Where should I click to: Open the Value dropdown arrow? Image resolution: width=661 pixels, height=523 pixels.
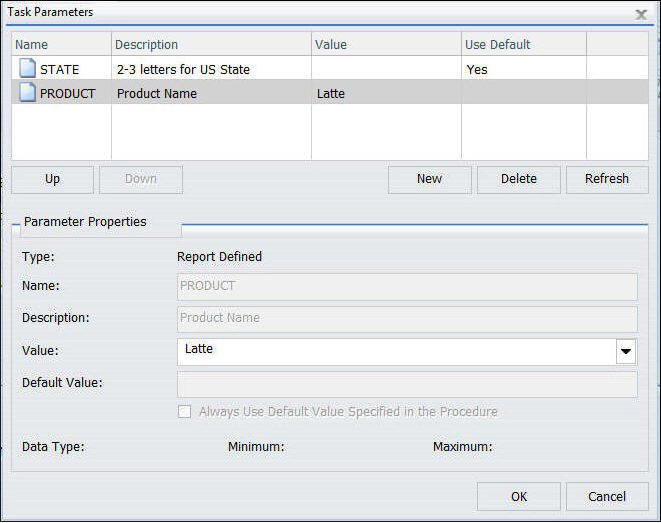626,351
